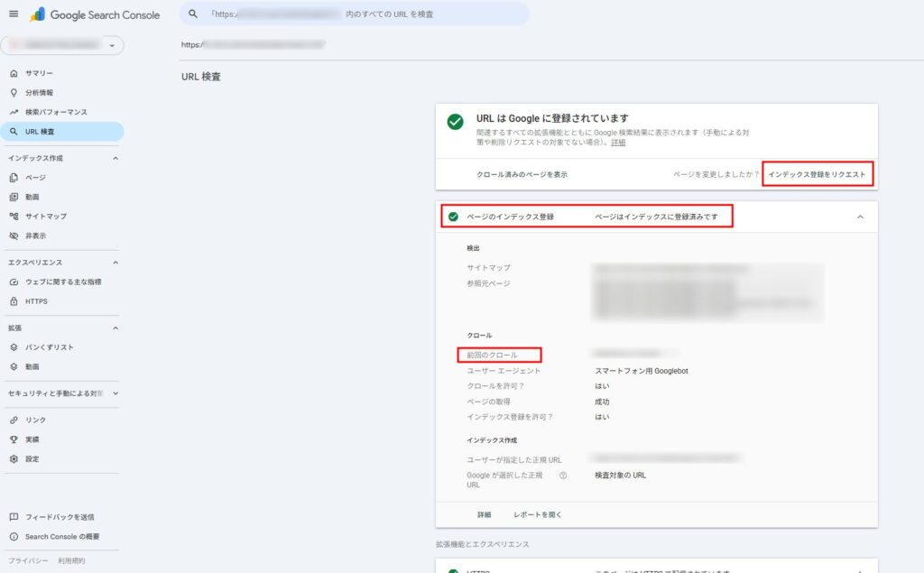
Task: Open プライバシー link in footer
Action: [28, 560]
